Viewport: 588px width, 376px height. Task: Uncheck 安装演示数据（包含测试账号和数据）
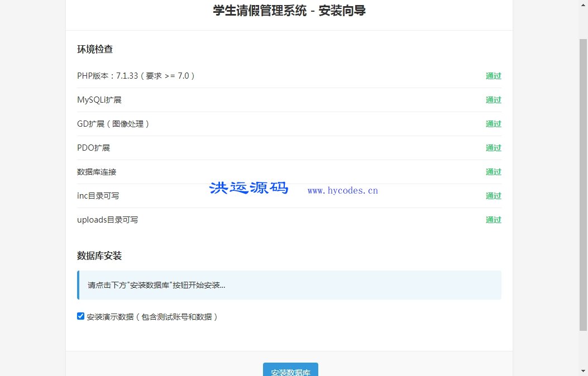click(80, 316)
